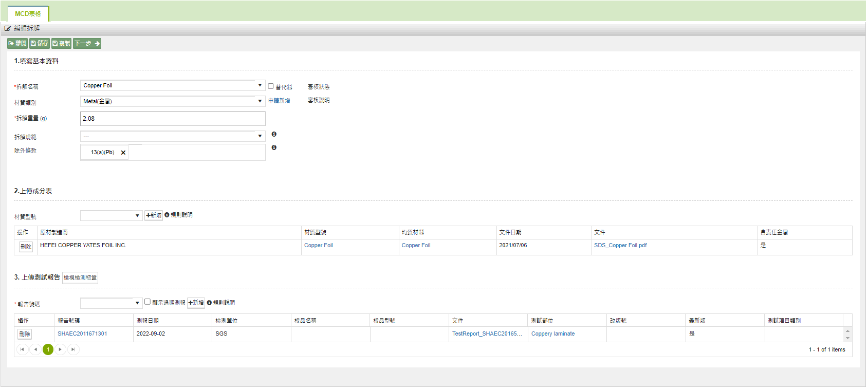Open the 材質型號 dropdown
This screenshot has height=389, width=868.
(x=111, y=215)
